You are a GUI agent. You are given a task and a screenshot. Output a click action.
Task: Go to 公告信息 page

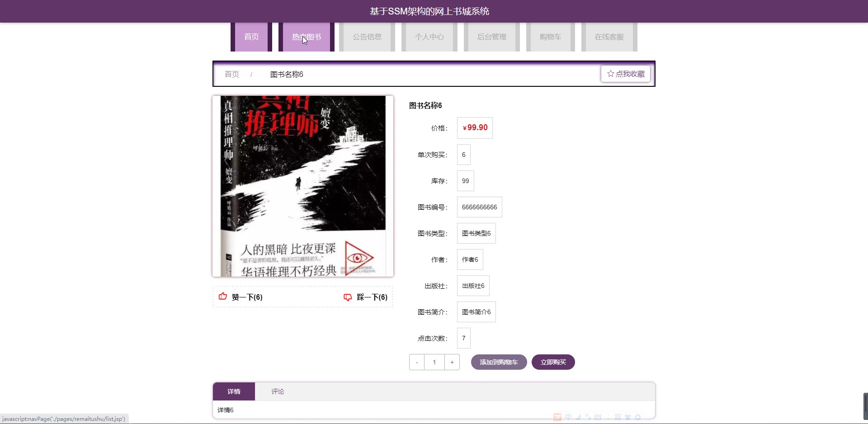pyautogui.click(x=367, y=37)
